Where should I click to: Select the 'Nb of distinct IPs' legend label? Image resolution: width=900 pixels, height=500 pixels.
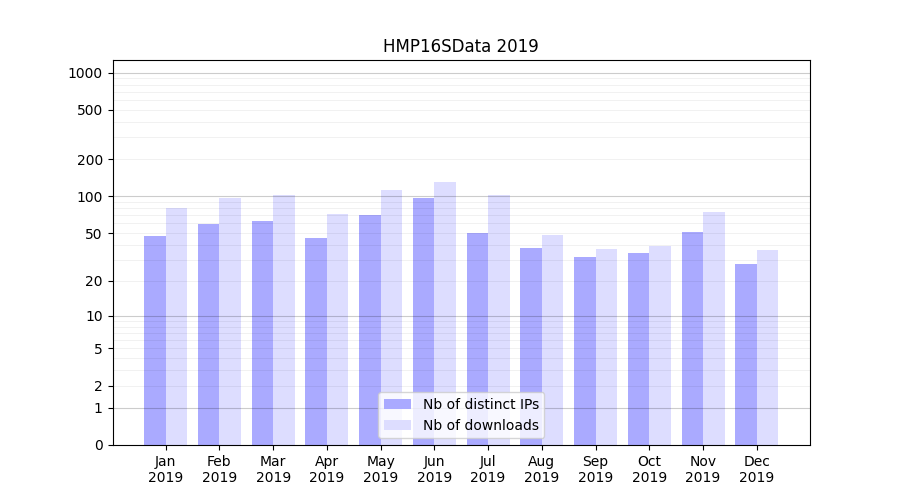(480, 404)
